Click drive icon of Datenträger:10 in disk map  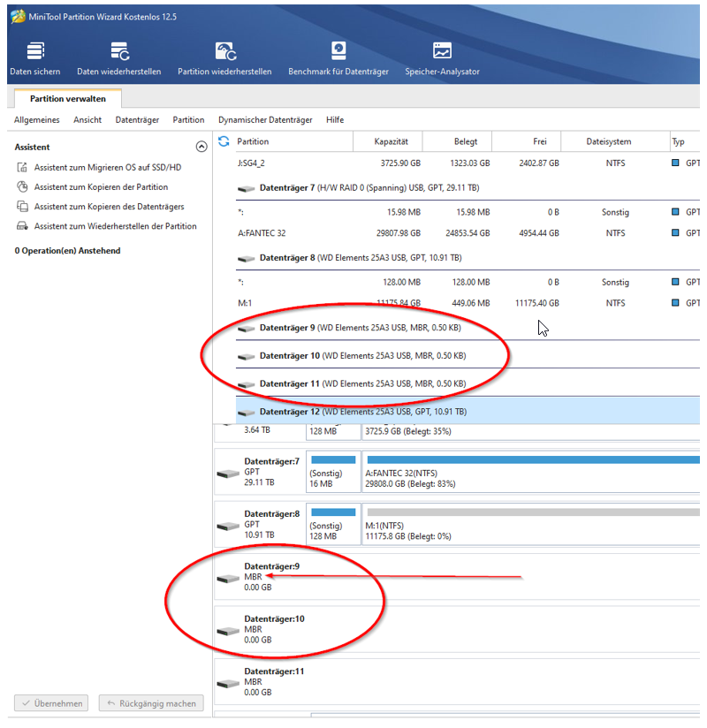(228, 631)
